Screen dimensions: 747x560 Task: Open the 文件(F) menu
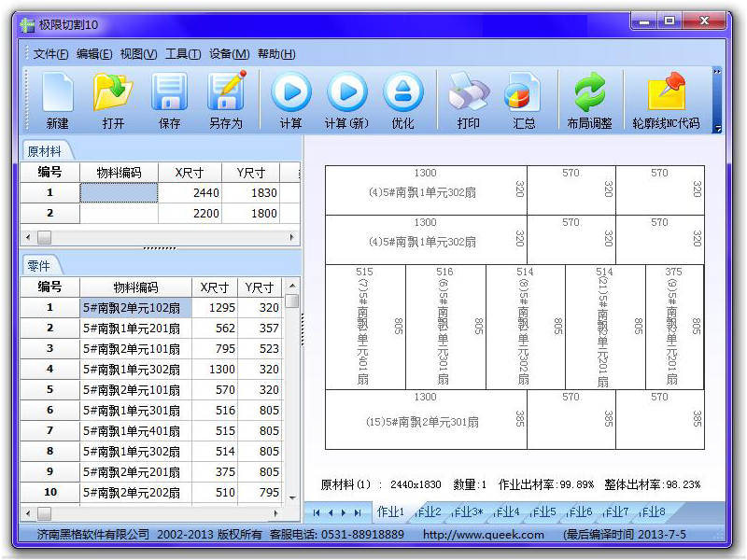tap(50, 54)
